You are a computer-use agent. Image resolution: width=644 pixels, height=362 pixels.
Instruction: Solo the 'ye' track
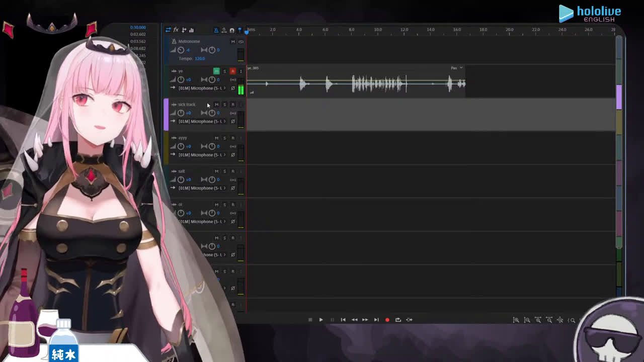[x=224, y=71]
